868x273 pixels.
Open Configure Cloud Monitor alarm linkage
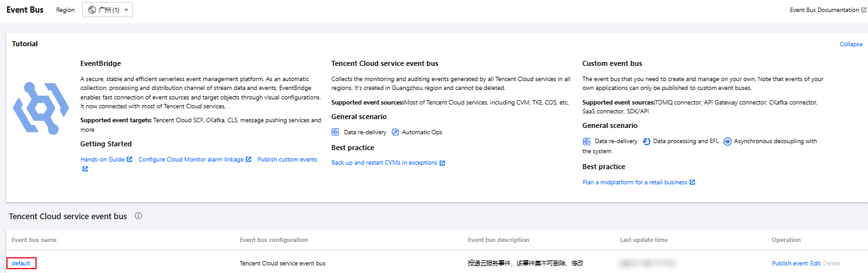[191, 160]
